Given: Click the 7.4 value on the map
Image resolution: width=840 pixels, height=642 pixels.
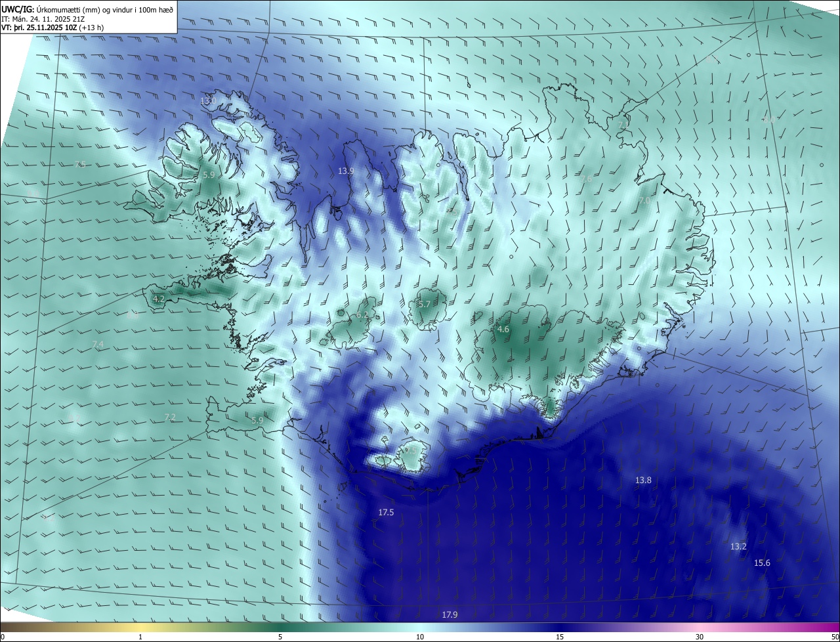Looking at the screenshot, I should [x=98, y=345].
